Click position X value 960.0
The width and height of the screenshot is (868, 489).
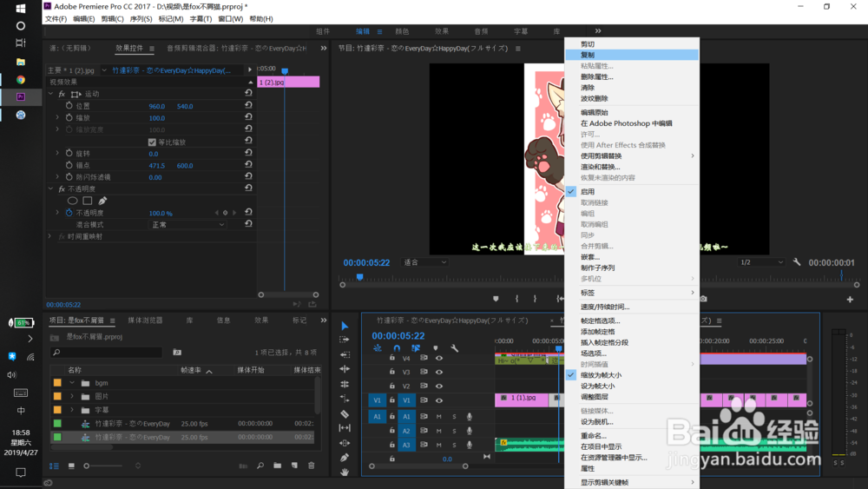point(156,106)
